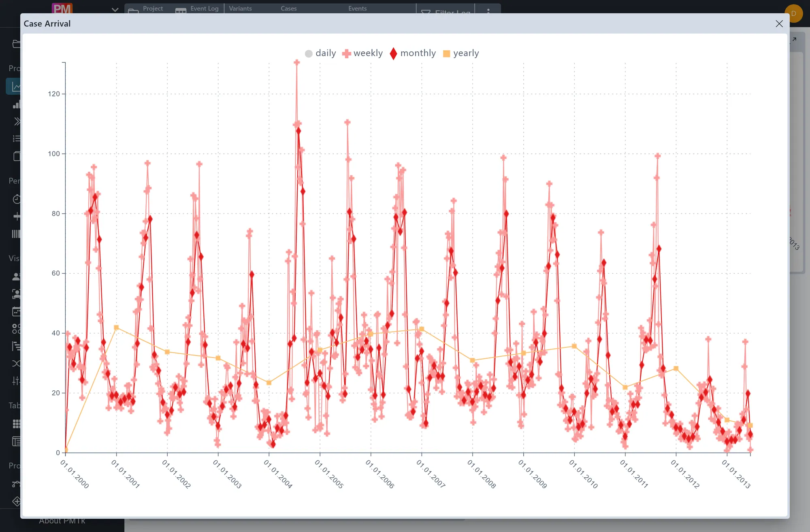Close the Case Arrival dialog
The width and height of the screenshot is (810, 532).
[779, 23]
